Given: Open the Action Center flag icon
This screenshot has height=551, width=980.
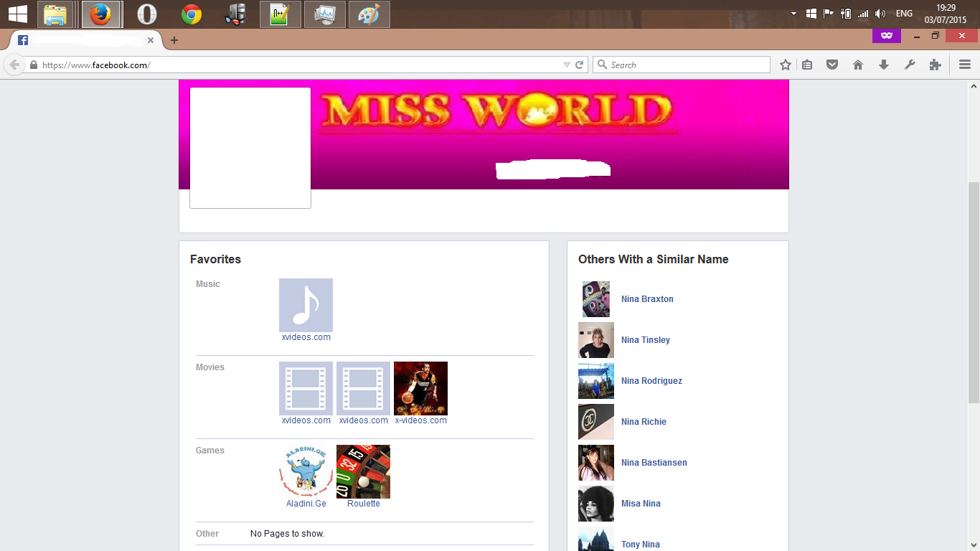Looking at the screenshot, I should [828, 14].
